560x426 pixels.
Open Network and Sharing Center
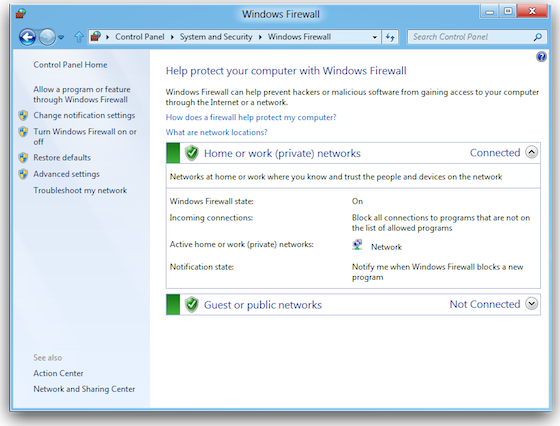point(84,389)
